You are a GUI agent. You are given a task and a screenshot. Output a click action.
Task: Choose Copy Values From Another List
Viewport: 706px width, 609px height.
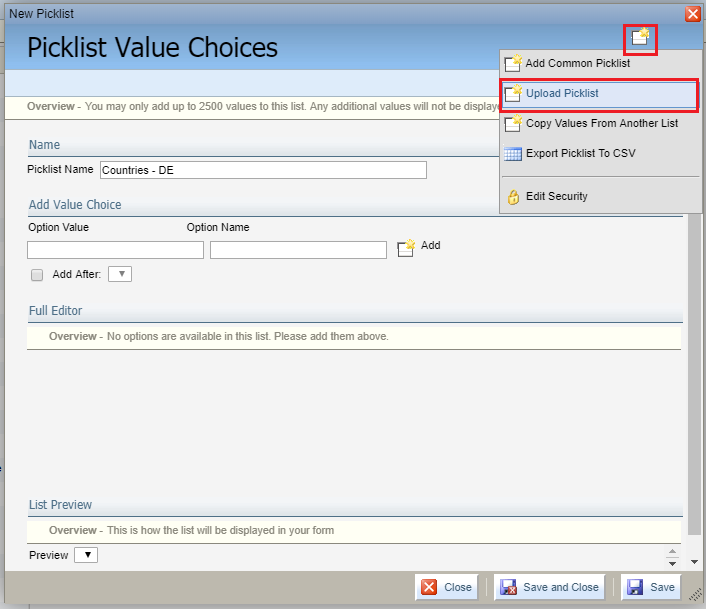(602, 123)
